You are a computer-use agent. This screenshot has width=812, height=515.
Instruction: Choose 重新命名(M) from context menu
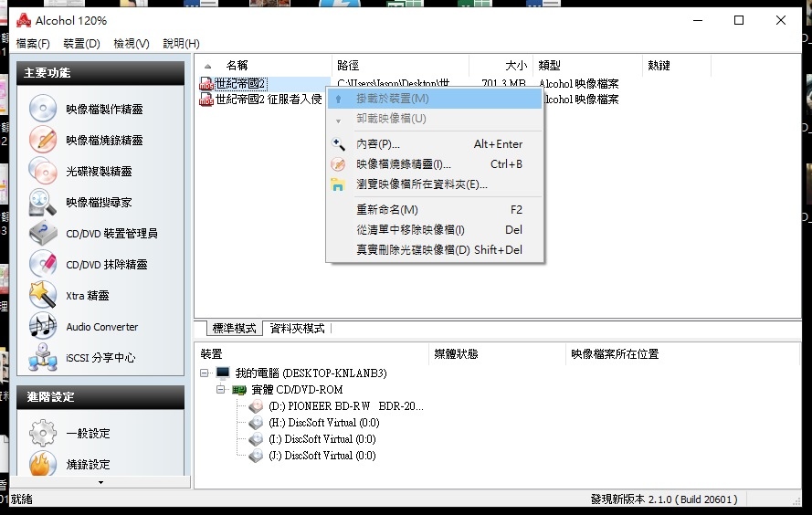click(435, 210)
